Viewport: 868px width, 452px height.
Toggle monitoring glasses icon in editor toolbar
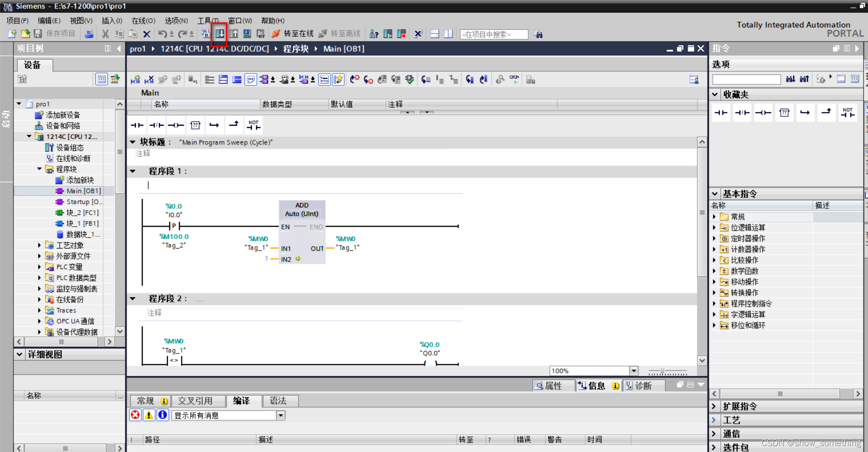[514, 80]
